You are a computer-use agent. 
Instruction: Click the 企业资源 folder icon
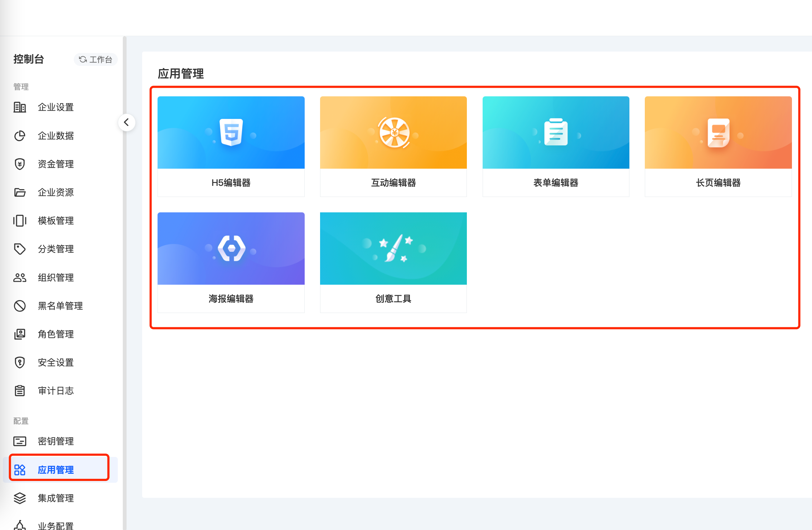coord(20,192)
